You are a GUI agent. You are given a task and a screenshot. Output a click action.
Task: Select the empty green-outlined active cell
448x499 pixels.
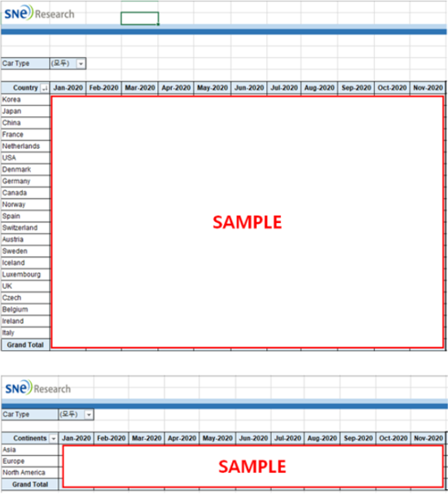pos(139,18)
